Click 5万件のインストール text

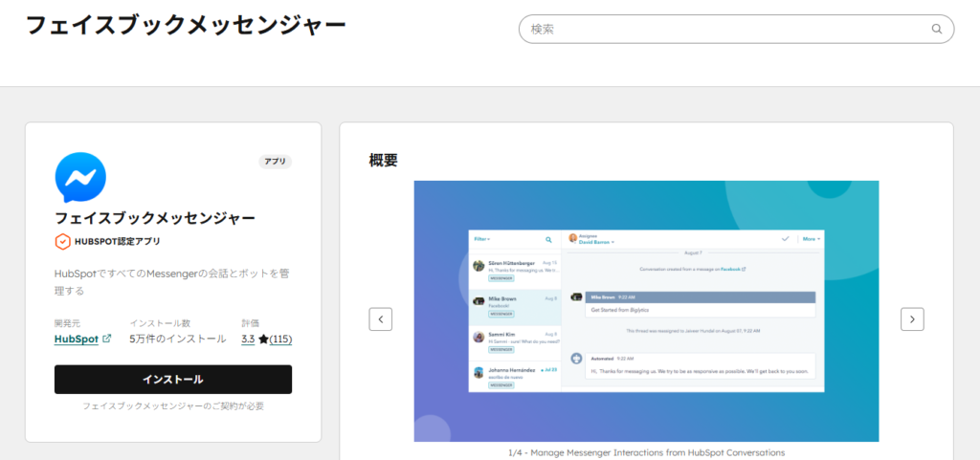click(x=178, y=339)
